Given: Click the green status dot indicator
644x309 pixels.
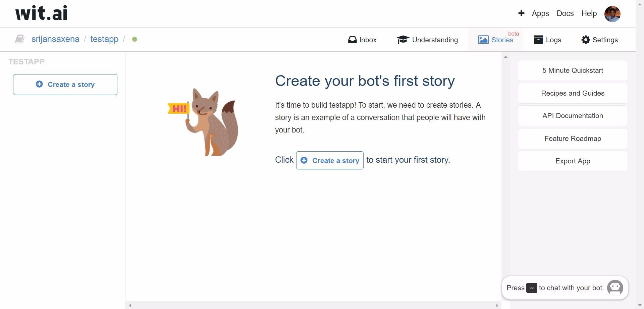Looking at the screenshot, I should coord(135,39).
